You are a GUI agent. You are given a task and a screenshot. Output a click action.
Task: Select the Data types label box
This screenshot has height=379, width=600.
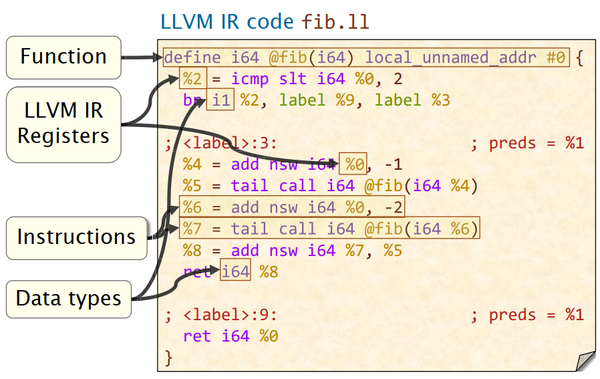click(69, 299)
